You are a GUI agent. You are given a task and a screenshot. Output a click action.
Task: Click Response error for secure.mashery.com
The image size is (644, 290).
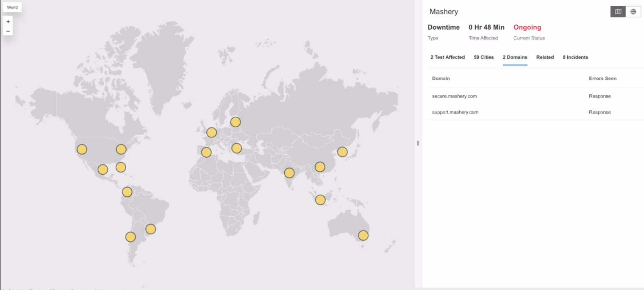(x=600, y=96)
